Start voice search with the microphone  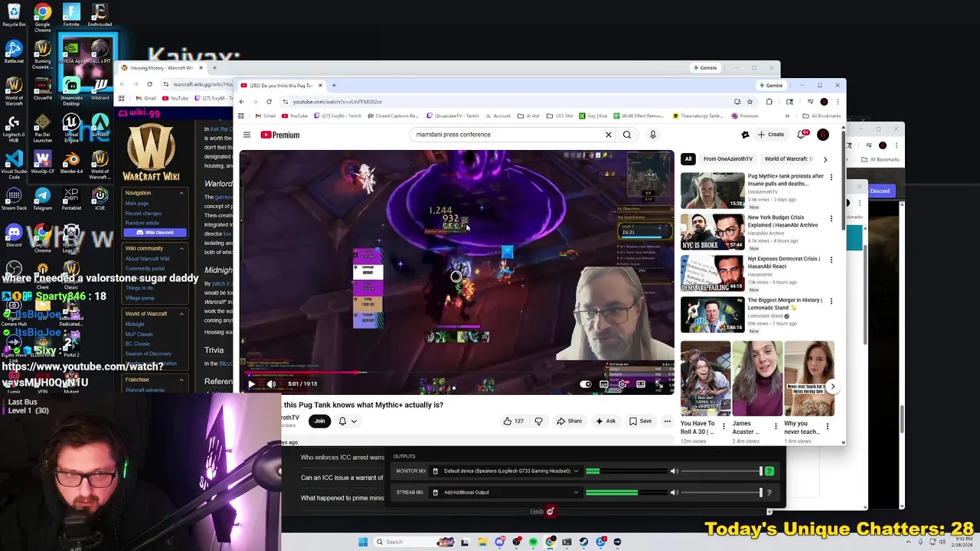[x=653, y=135]
